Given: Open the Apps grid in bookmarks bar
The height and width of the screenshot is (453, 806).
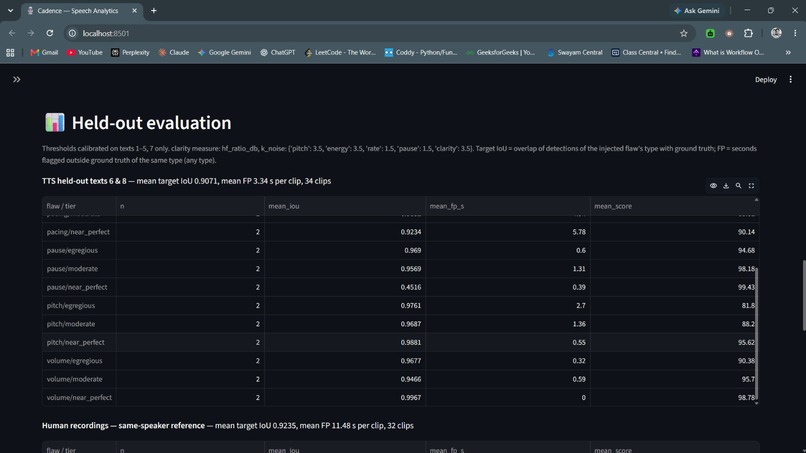Looking at the screenshot, I should tap(10, 52).
